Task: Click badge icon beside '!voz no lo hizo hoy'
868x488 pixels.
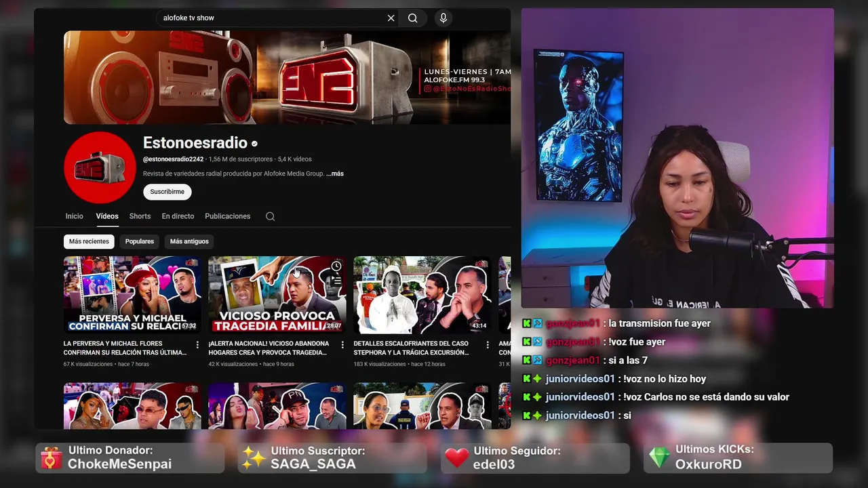Action: pyautogui.click(x=537, y=379)
